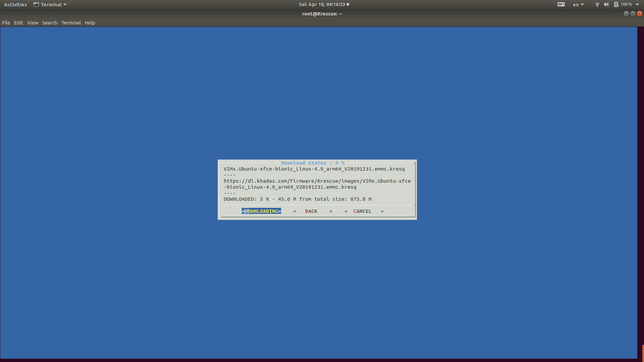Minimize the terminal window
This screenshot has width=644, height=362.
[626, 14]
